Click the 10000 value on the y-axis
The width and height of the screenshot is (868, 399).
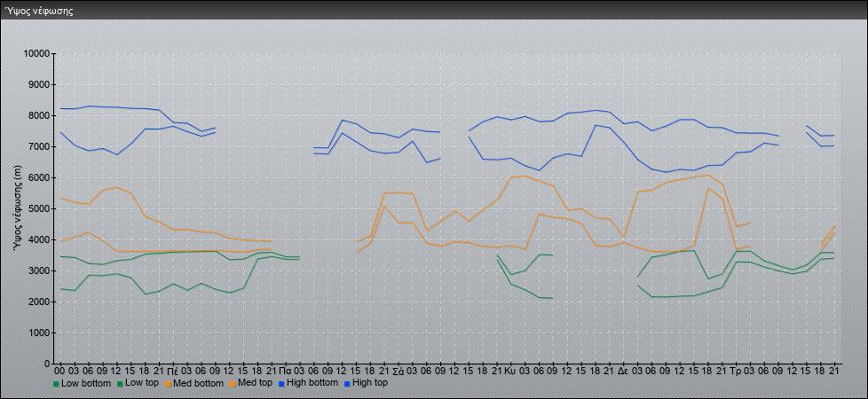(36, 54)
